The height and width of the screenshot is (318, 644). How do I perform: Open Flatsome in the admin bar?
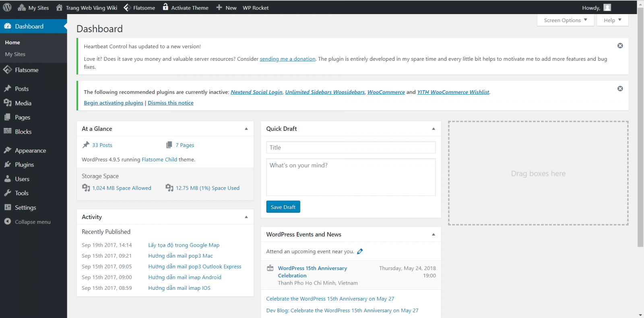pyautogui.click(x=139, y=8)
